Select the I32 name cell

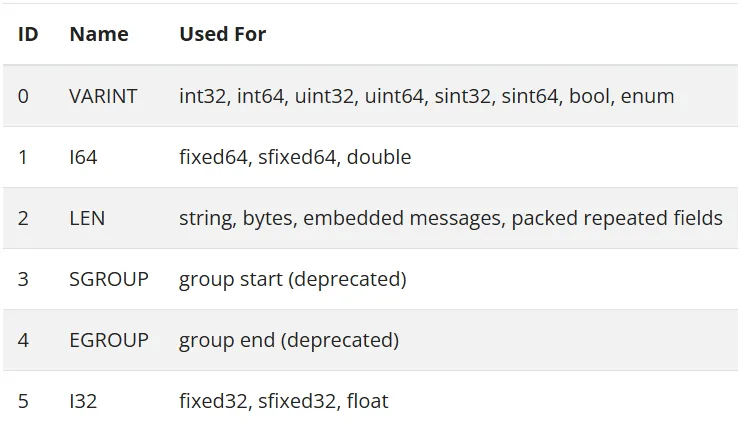click(83, 401)
